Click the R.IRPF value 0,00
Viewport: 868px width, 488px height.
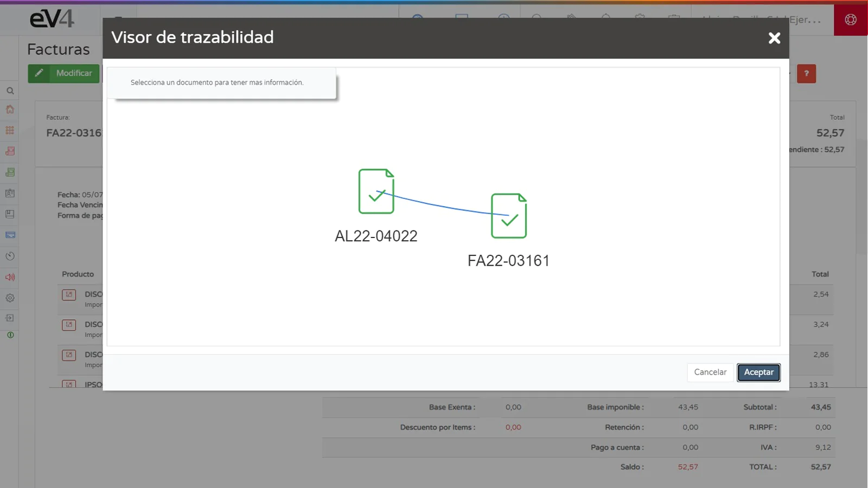pos(823,427)
